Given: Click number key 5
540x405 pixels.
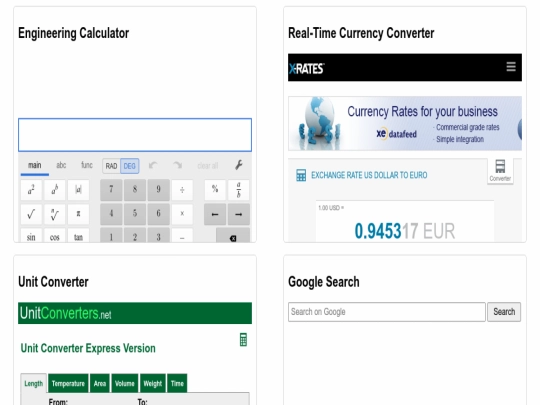Looking at the screenshot, I should [135, 214].
